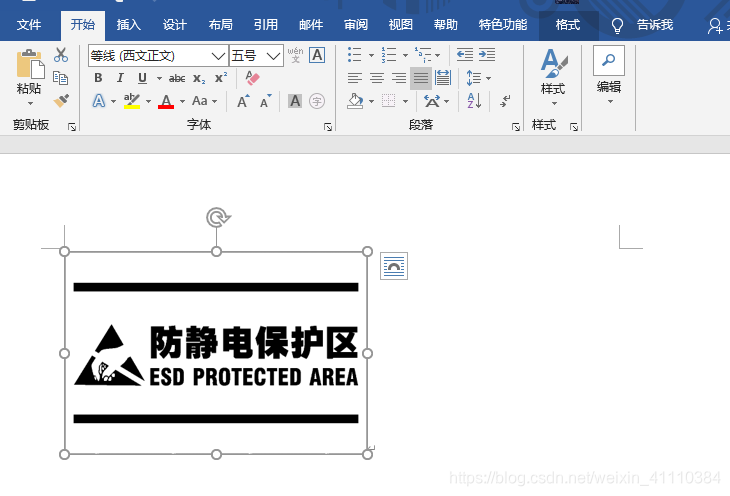Toggle character shading A icon
Screen dimensions: 730x496
(295, 101)
